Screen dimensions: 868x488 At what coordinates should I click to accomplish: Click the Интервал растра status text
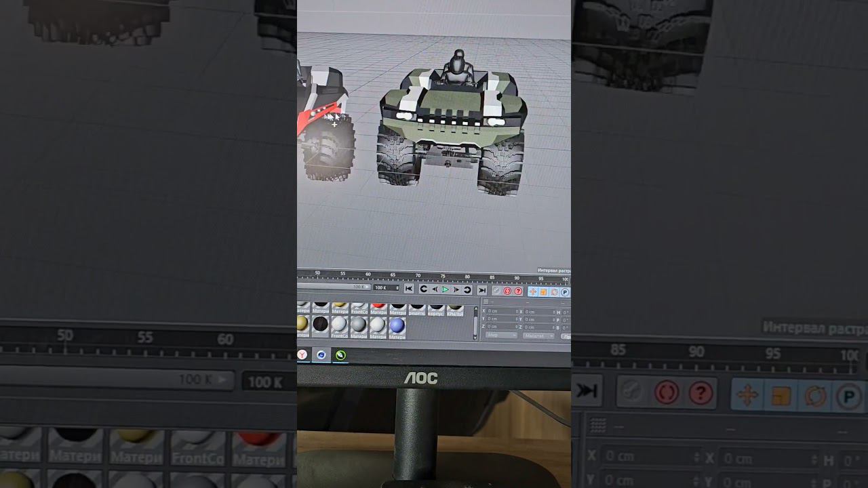point(554,270)
